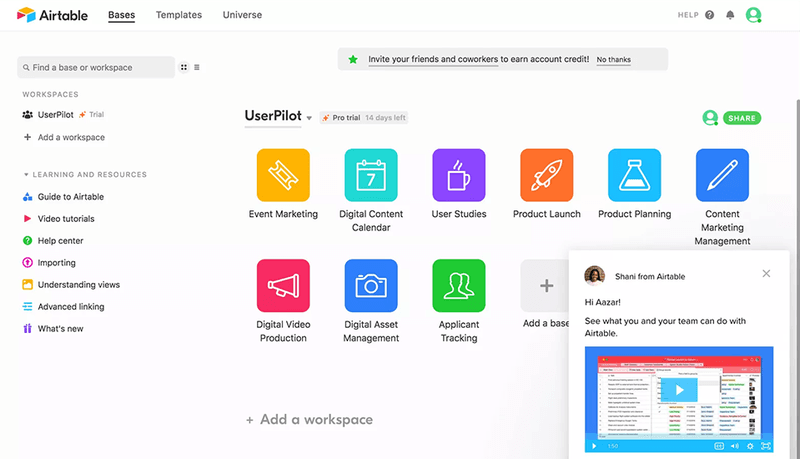
Task: Go to the Templates tab
Action: coord(179,15)
